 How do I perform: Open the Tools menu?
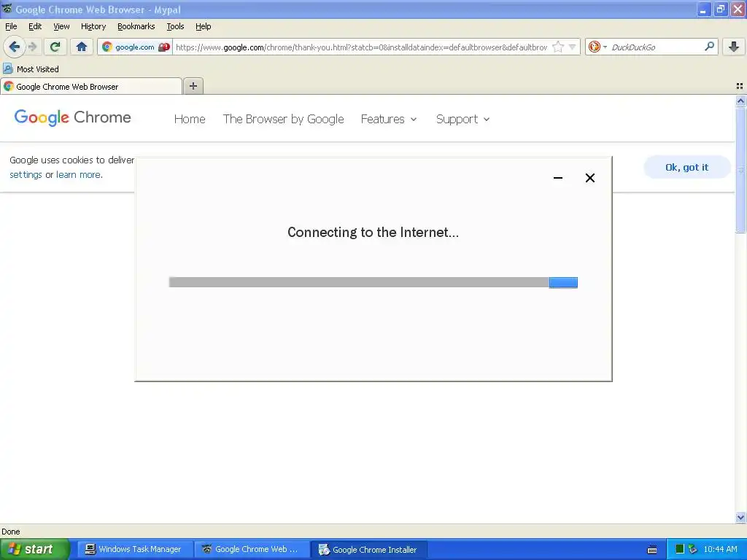[175, 26]
